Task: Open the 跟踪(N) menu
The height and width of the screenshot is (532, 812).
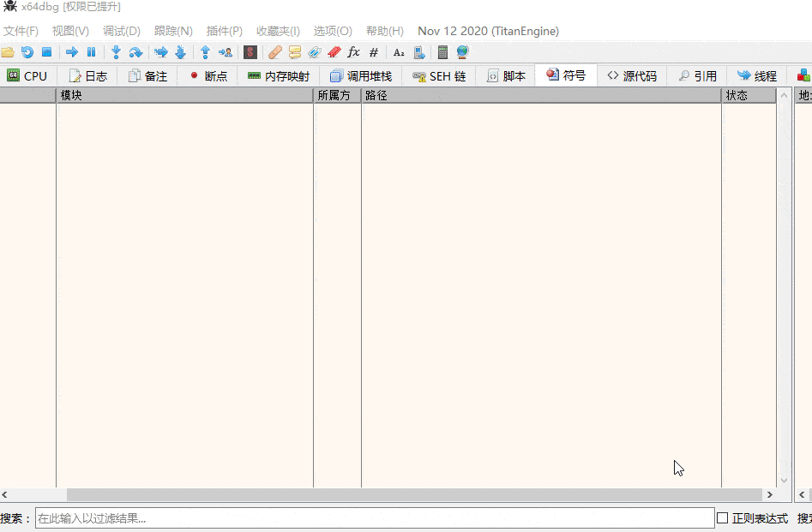Action: [173, 31]
